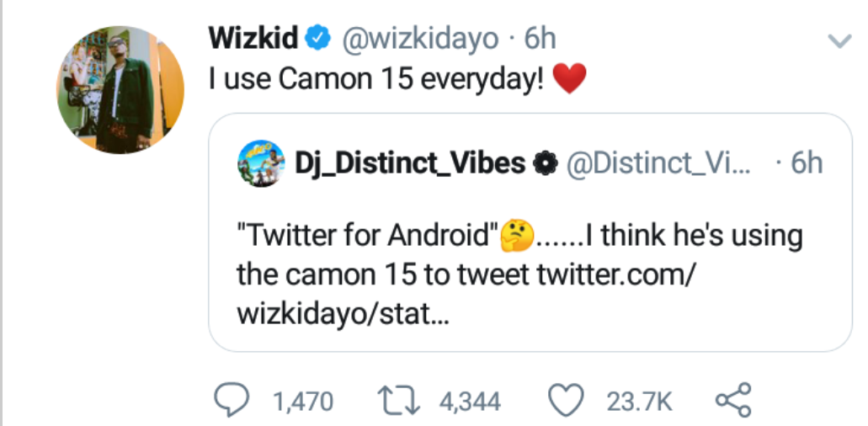Image resolution: width=868 pixels, height=426 pixels.
Task: Click the 6h timestamp next to @wizkidayo
Action: coord(540,38)
